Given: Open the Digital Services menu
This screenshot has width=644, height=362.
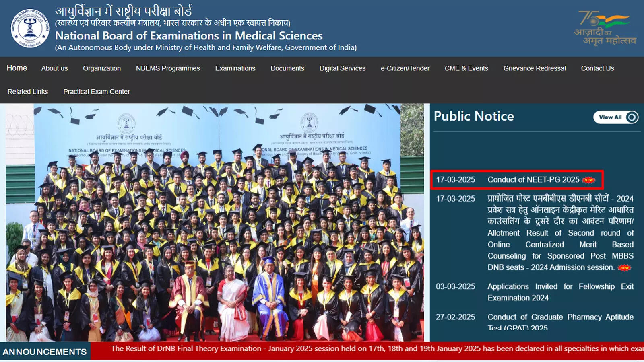Looking at the screenshot, I should tap(342, 68).
